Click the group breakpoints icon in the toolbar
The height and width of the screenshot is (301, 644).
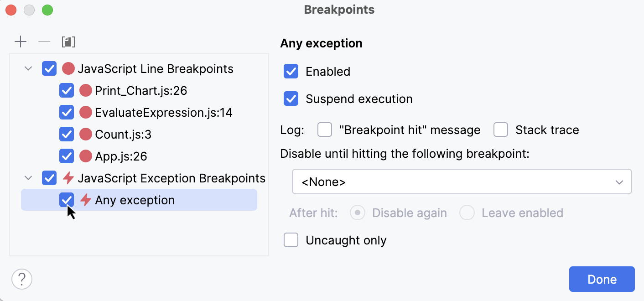[x=68, y=41]
